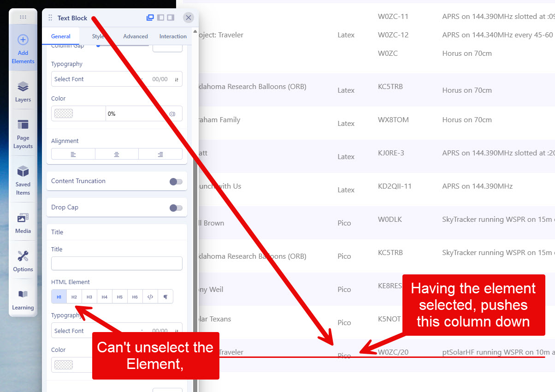Choose the paragraph HTML element icon
555x392 pixels.
(x=165, y=297)
